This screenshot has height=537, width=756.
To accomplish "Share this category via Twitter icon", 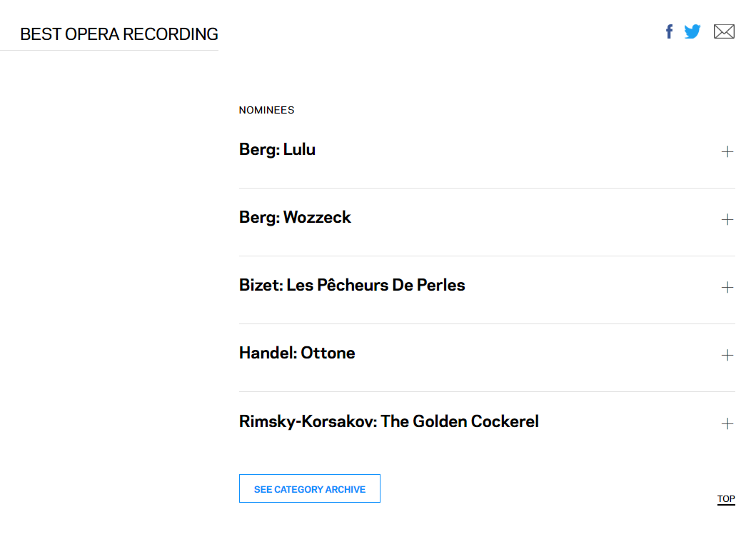I will (692, 31).
